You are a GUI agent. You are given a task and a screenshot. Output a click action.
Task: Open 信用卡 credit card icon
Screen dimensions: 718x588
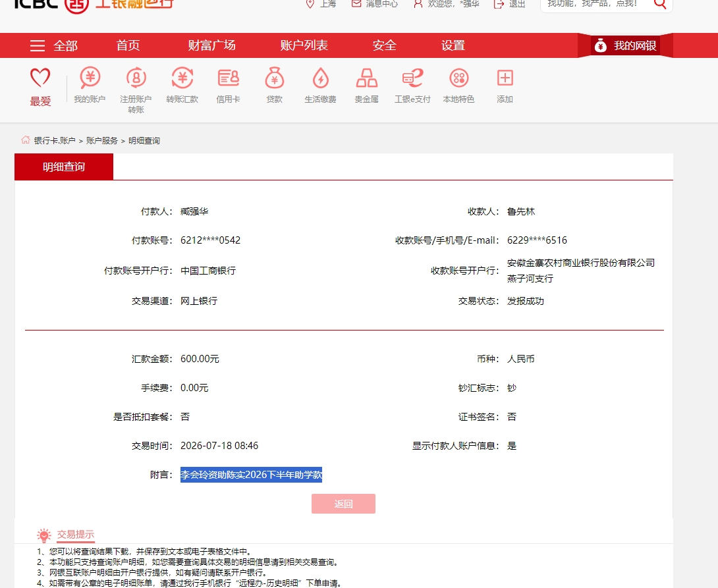pyautogui.click(x=228, y=78)
